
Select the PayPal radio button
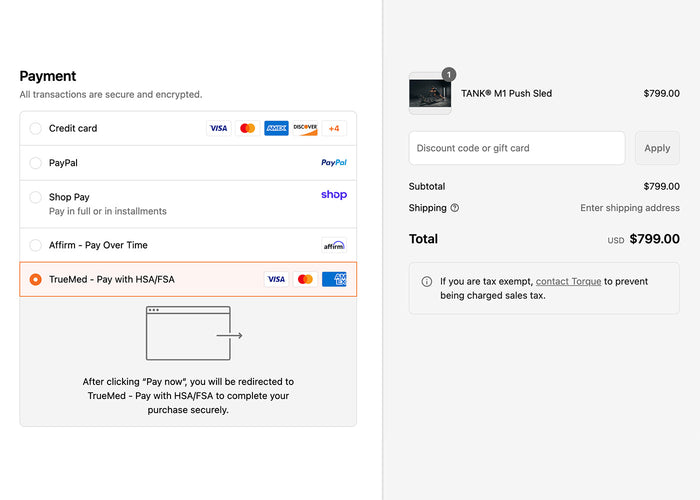click(x=35, y=163)
